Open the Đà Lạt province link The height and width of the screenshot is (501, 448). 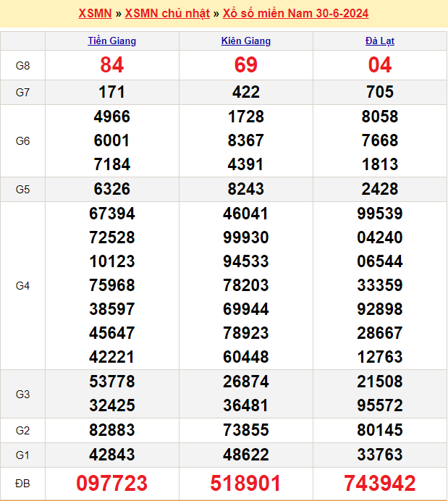pos(380,41)
